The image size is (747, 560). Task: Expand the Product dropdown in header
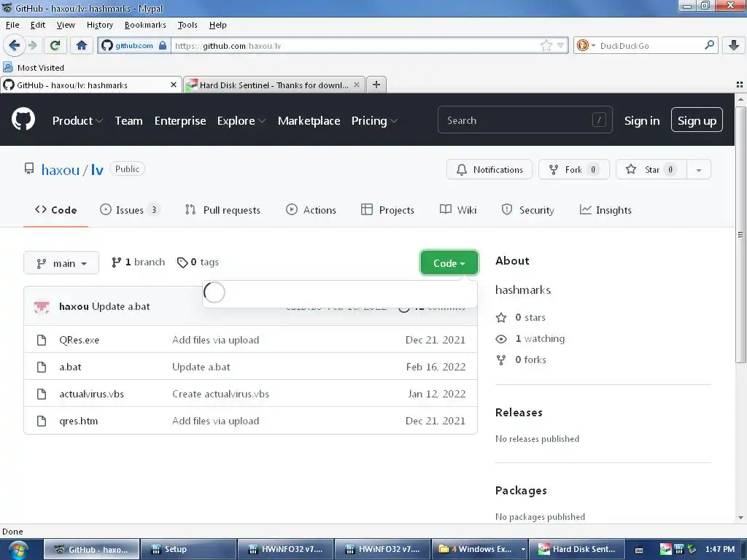coord(77,121)
